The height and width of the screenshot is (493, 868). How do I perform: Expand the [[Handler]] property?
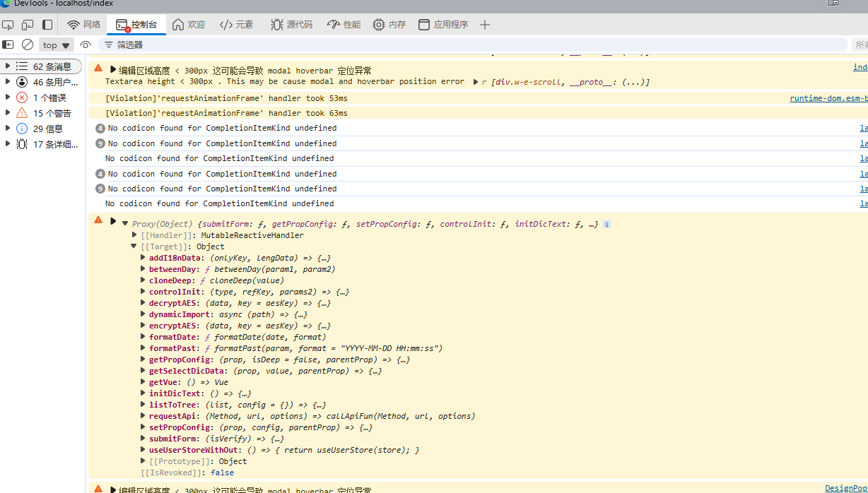(134, 235)
